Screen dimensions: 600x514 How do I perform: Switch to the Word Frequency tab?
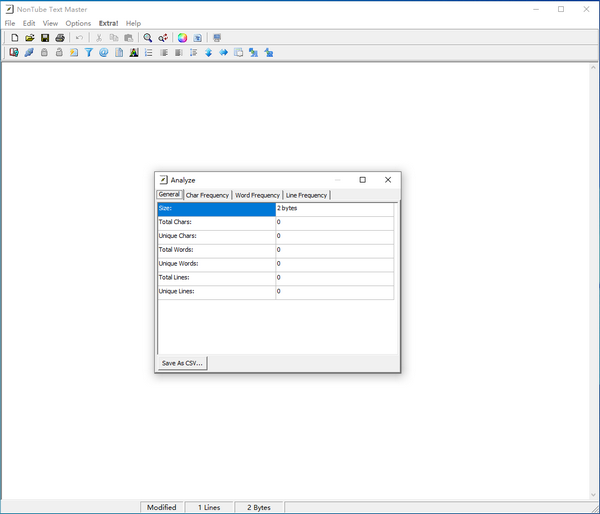(x=257, y=195)
